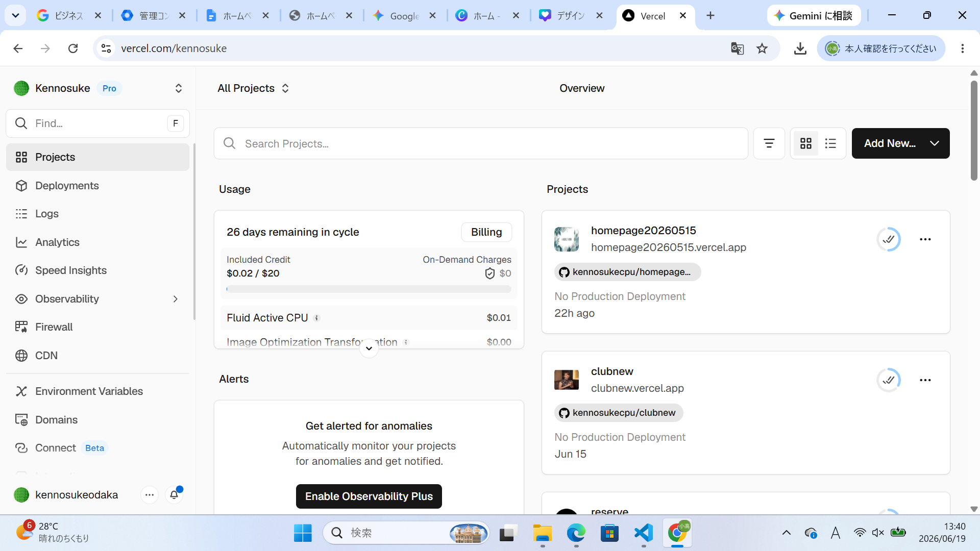
Task: Open the clubnew.vercel.app domain link
Action: (x=638, y=388)
